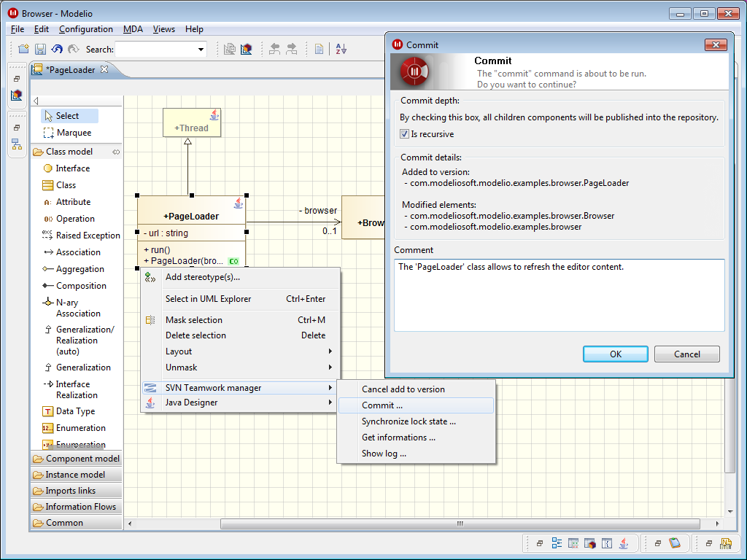Open the MDA menu
Screen dimensions: 747x560
click(133, 29)
